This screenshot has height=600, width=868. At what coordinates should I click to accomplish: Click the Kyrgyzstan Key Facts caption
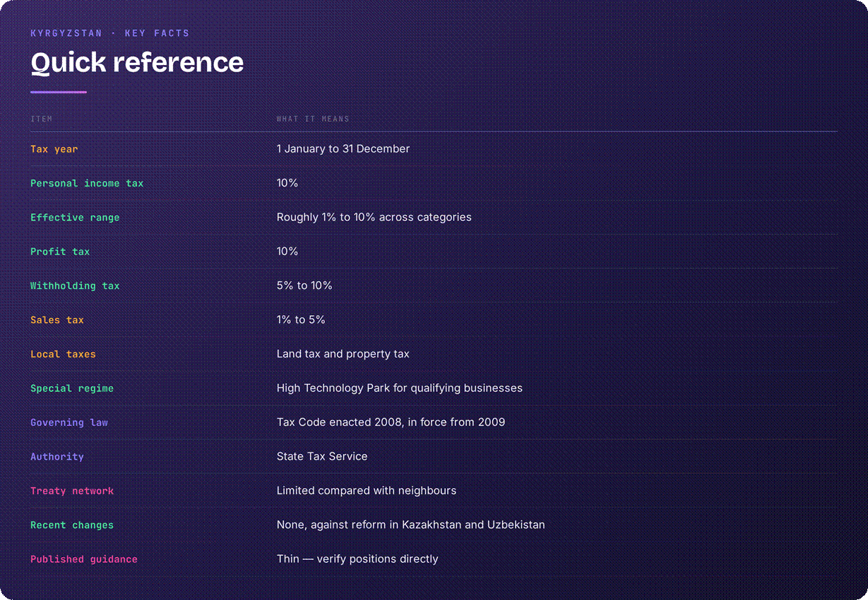[x=110, y=33]
